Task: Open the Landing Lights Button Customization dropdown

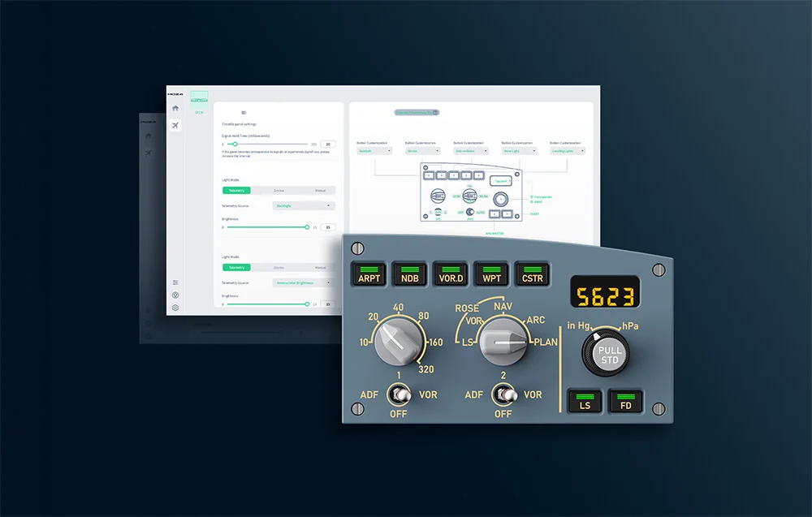Action: click(568, 151)
